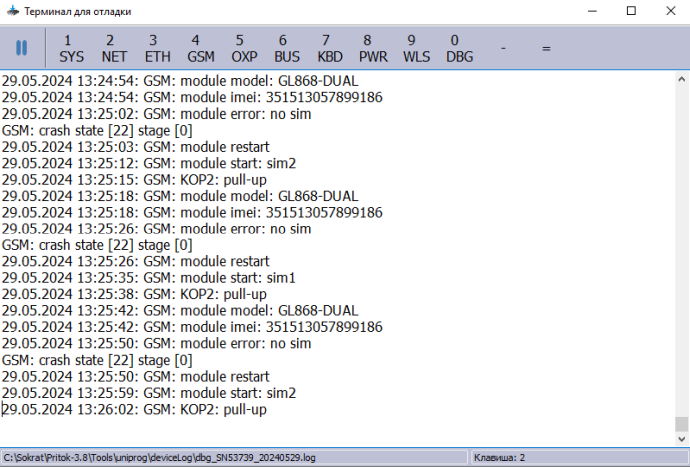
Task: Click the 13:25:42 module model log line
Action: [180, 311]
